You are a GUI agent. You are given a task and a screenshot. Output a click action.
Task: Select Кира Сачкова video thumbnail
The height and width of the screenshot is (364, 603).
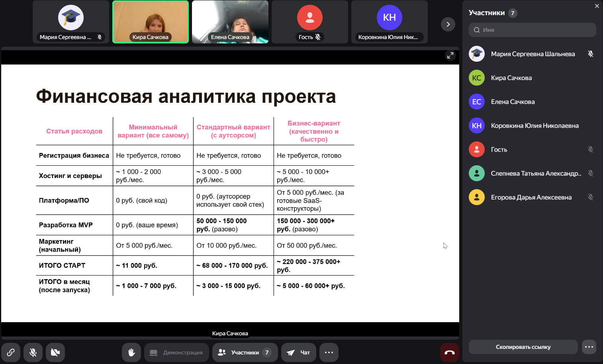[x=151, y=22]
